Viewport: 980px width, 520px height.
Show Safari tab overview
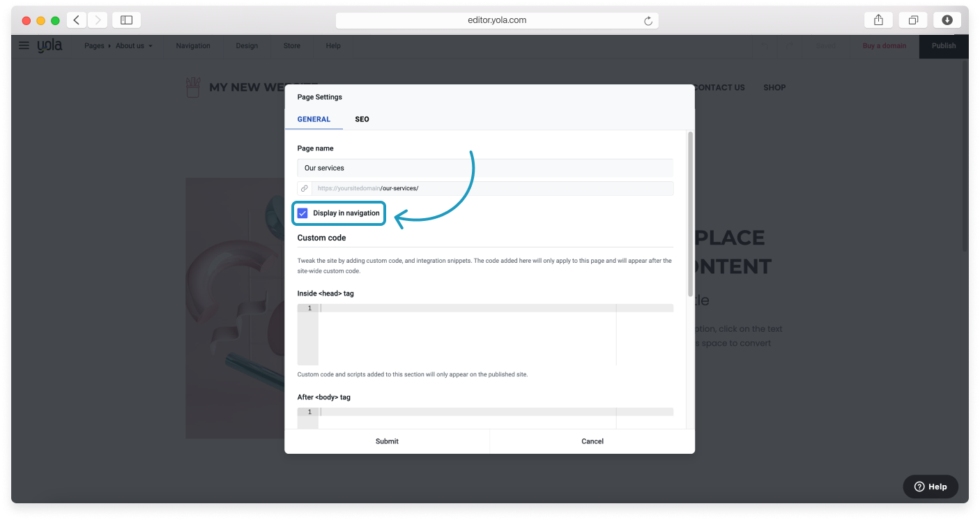913,20
